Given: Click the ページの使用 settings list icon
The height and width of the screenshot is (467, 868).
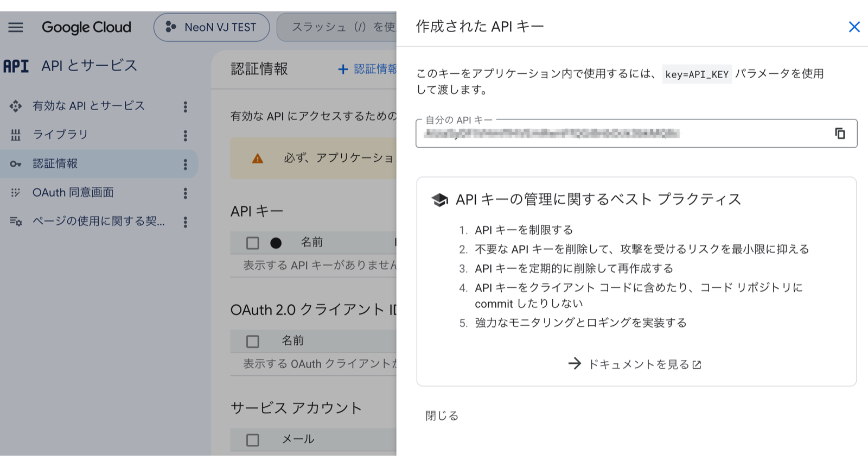Looking at the screenshot, I should [x=16, y=221].
